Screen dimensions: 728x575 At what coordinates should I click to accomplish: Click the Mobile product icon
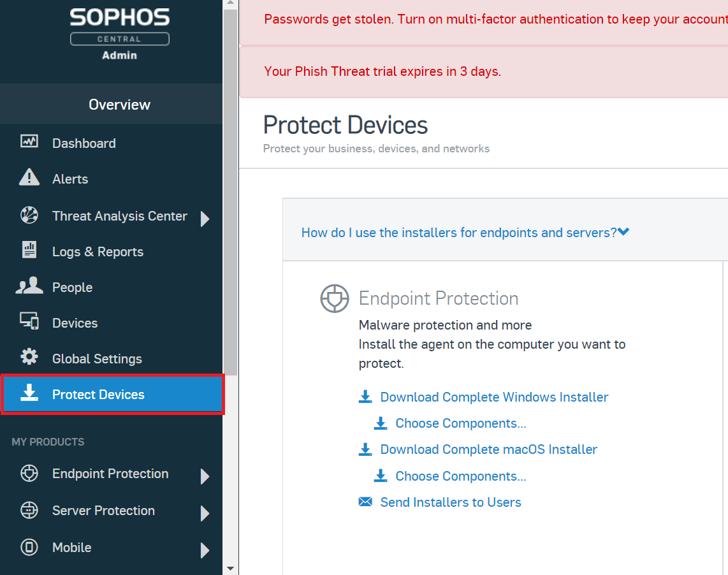[x=29, y=547]
